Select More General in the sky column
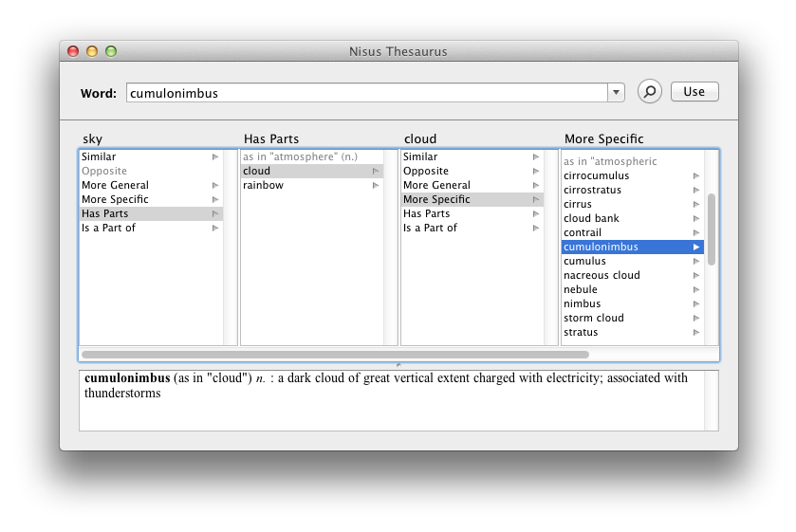Viewport: 796px width, 532px height. 151,185
